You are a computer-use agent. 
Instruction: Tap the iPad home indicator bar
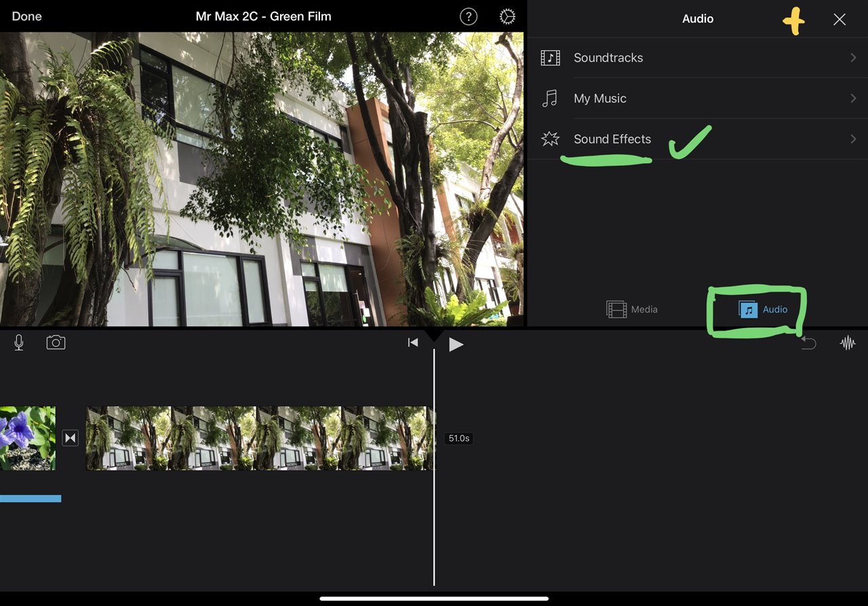coord(434,599)
